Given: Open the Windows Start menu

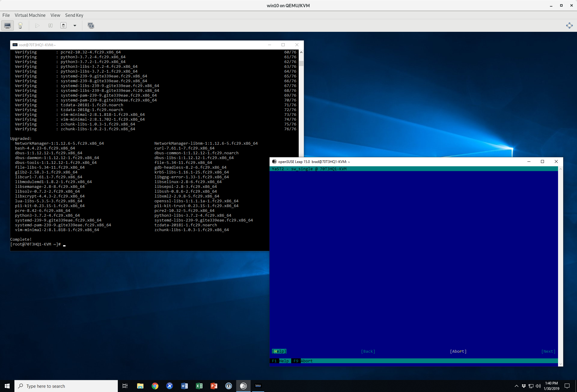Looking at the screenshot, I should pos(7,386).
